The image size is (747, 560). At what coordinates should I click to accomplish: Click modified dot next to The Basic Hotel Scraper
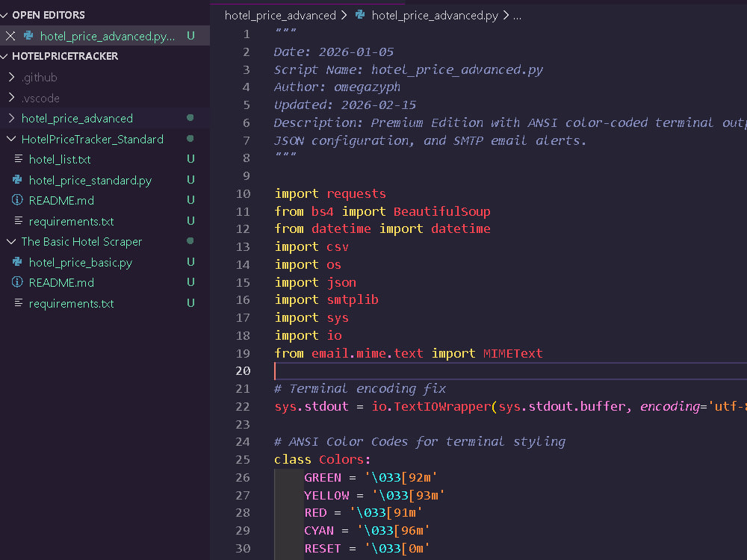click(190, 241)
